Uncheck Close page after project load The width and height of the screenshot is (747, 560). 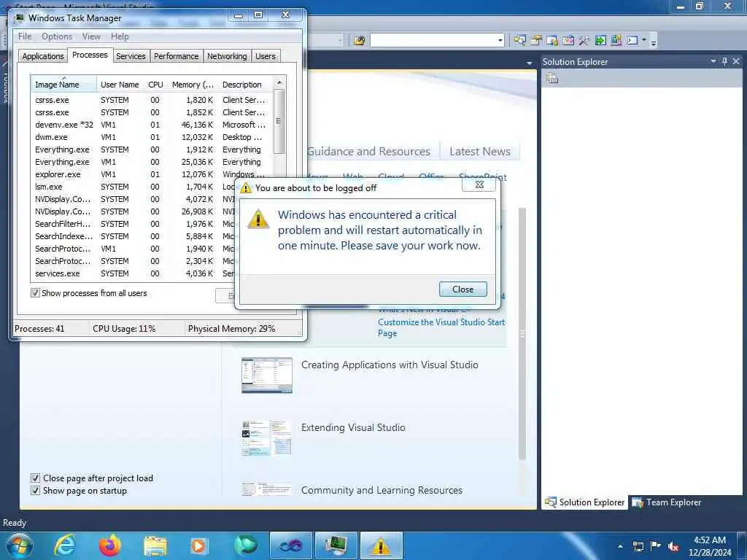point(35,478)
